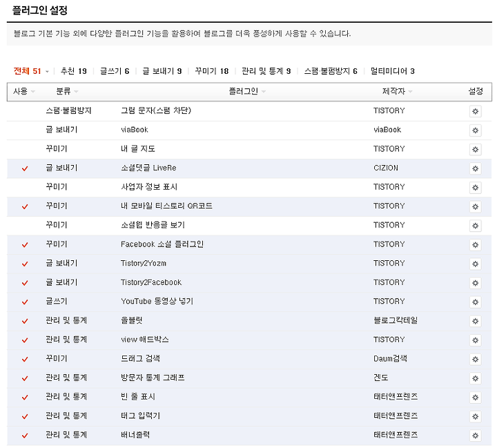Viewport: 497px width, 448px height.
Task: Open gear settings for Facebook 소셜 플러그인
Action: [475, 245]
